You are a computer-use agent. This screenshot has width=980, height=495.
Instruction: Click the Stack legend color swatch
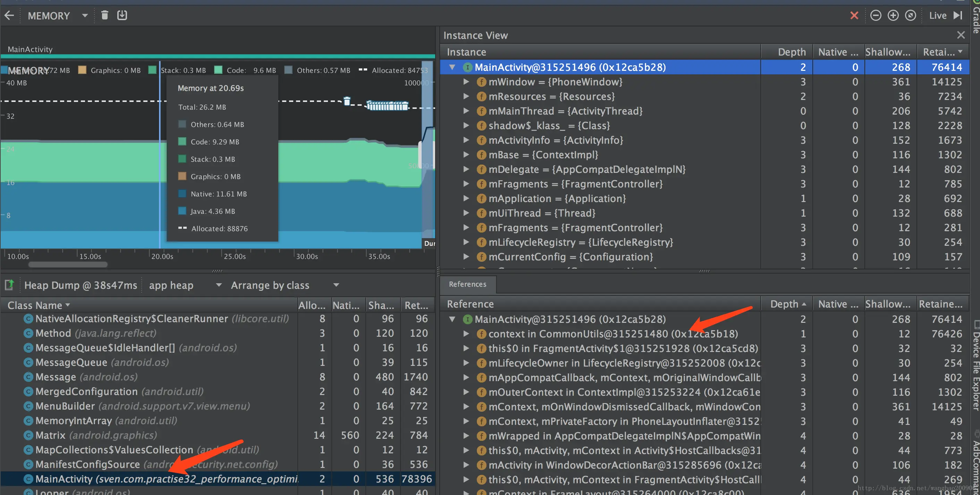click(x=152, y=70)
